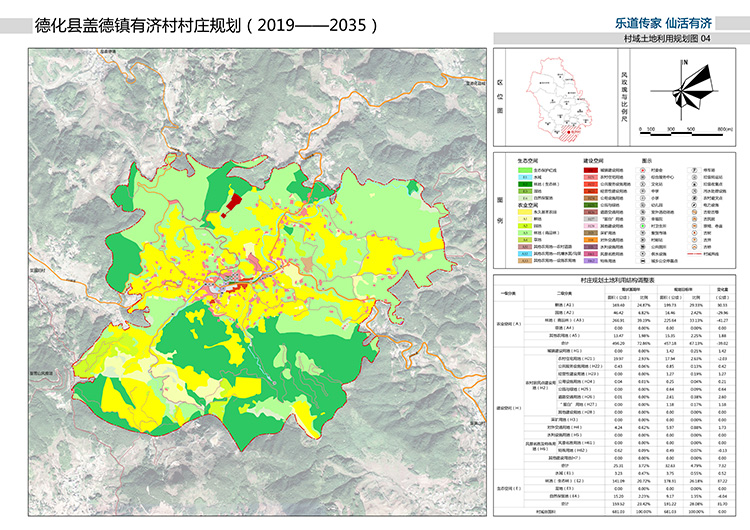Click the 生态空间 legend heading
This screenshot has width=750, height=530.
pyautogui.click(x=528, y=161)
